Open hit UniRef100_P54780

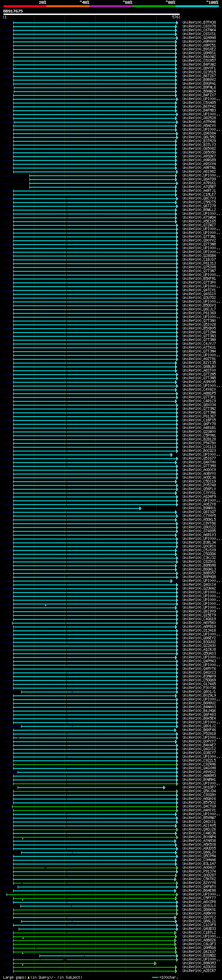(x=199, y=443)
